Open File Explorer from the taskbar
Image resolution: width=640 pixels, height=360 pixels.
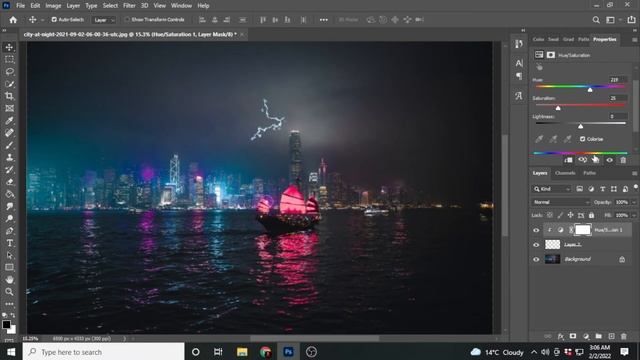pos(242,352)
